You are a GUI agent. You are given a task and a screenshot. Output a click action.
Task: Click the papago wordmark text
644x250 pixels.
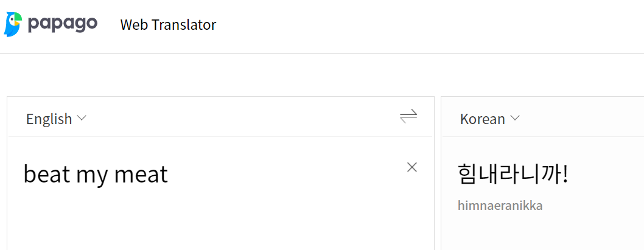tap(62, 24)
